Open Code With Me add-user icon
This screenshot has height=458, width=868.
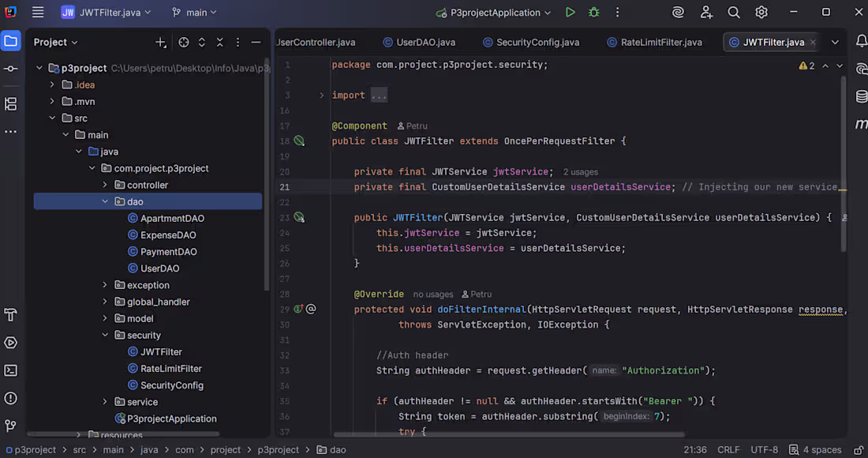click(706, 12)
